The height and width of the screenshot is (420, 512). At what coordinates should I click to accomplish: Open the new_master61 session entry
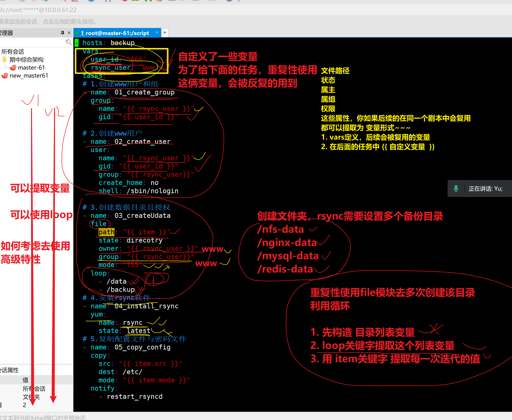click(29, 75)
